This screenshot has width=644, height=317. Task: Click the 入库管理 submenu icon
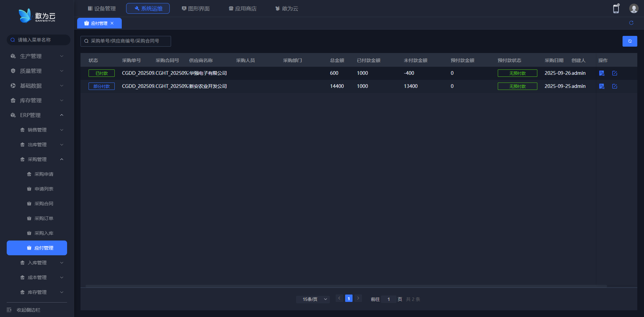[22, 263]
